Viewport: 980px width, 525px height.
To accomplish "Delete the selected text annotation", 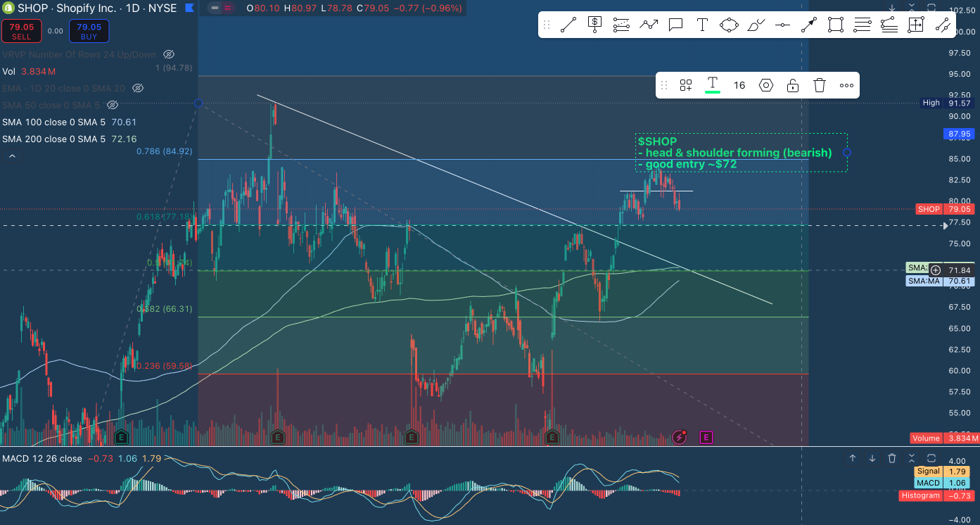I will tap(820, 85).
